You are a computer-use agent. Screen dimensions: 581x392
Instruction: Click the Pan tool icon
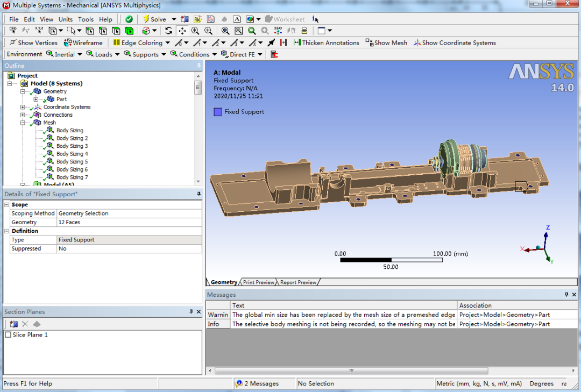click(x=182, y=31)
